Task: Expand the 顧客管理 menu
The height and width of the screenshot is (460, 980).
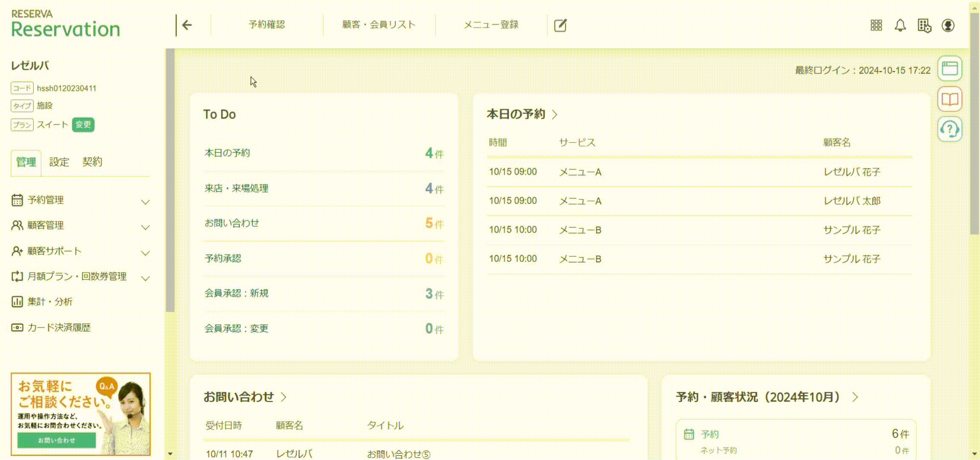Action: [x=81, y=225]
